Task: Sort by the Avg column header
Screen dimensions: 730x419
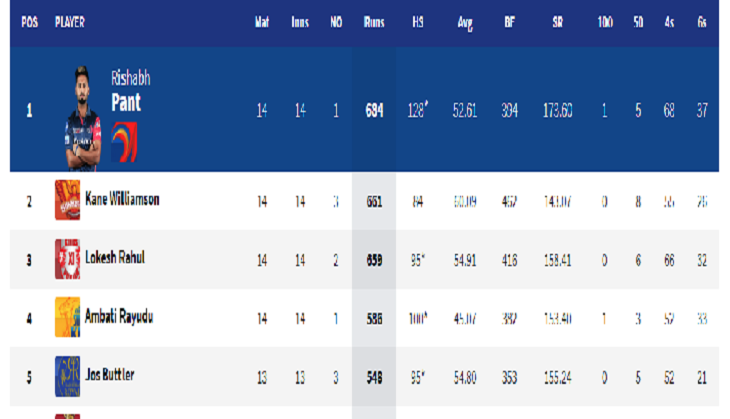Action: coord(465,23)
